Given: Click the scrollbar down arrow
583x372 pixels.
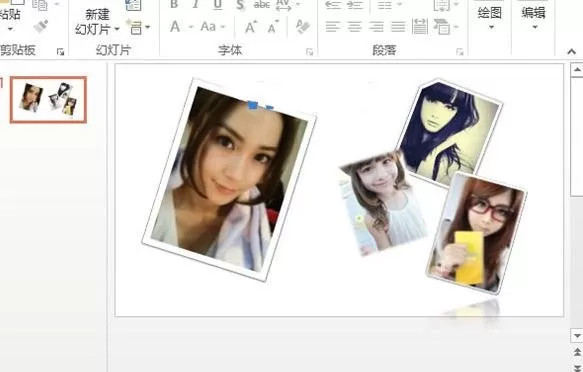Looking at the screenshot, I should coord(577,336).
